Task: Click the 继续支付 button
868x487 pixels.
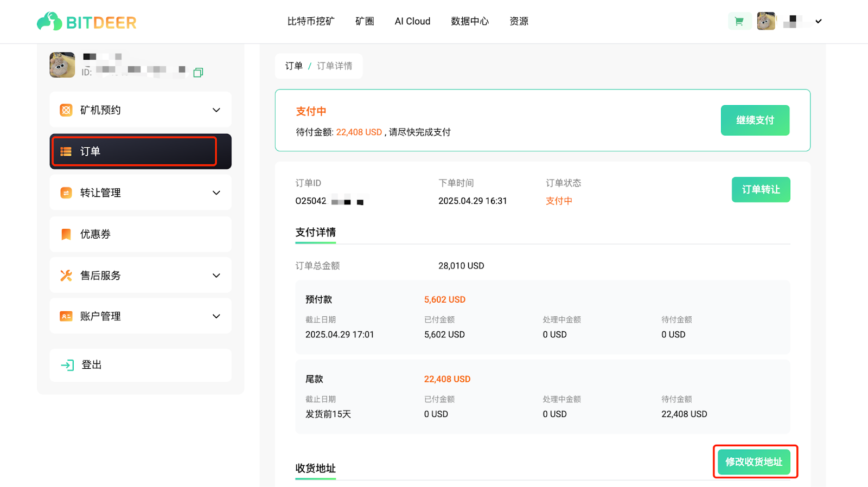Action: (755, 120)
